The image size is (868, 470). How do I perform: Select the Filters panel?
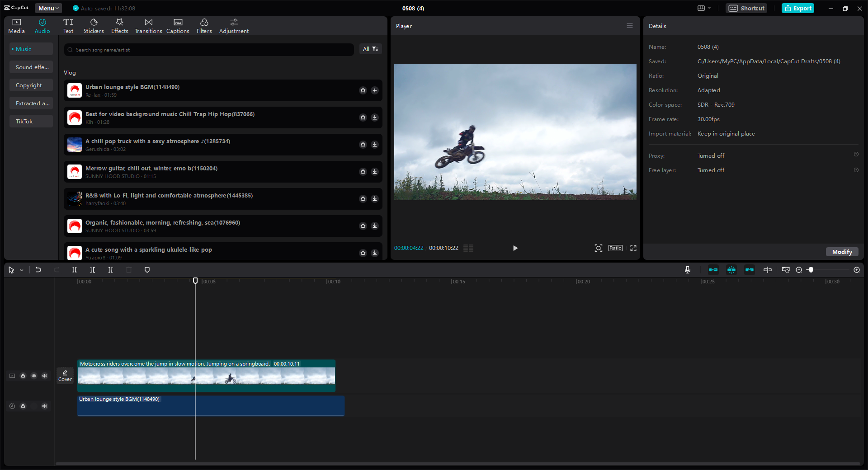(x=204, y=25)
